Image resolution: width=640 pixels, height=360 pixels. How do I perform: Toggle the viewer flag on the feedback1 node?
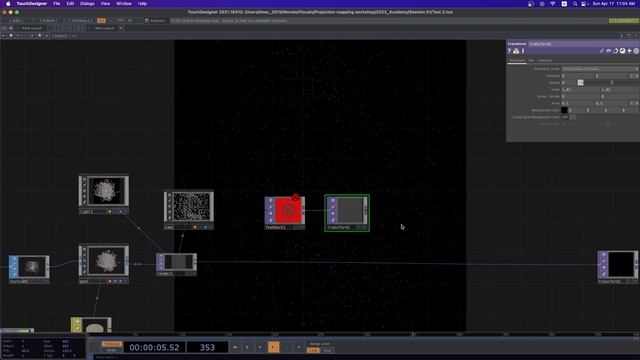[270, 200]
